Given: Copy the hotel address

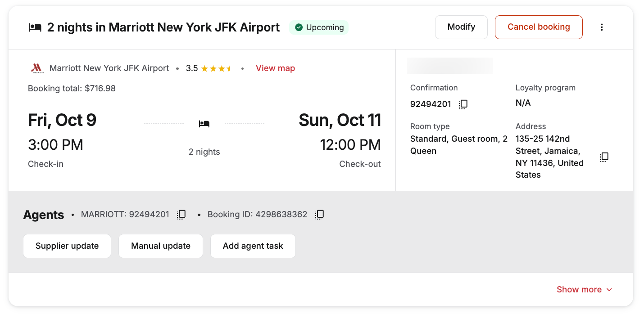Looking at the screenshot, I should (604, 157).
